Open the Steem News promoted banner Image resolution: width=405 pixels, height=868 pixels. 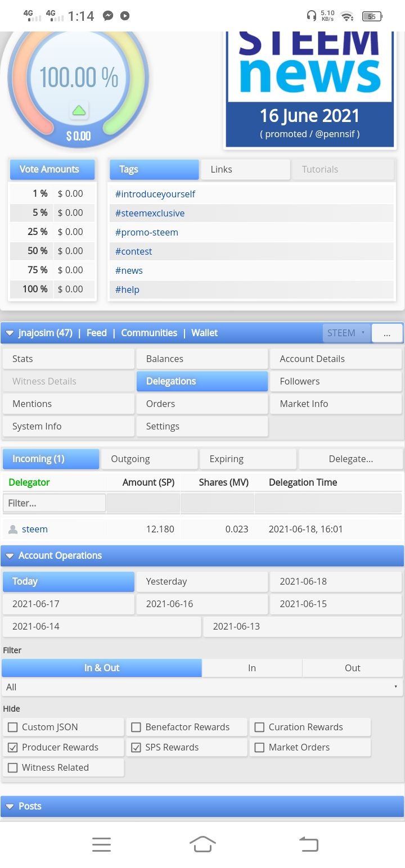(x=309, y=89)
